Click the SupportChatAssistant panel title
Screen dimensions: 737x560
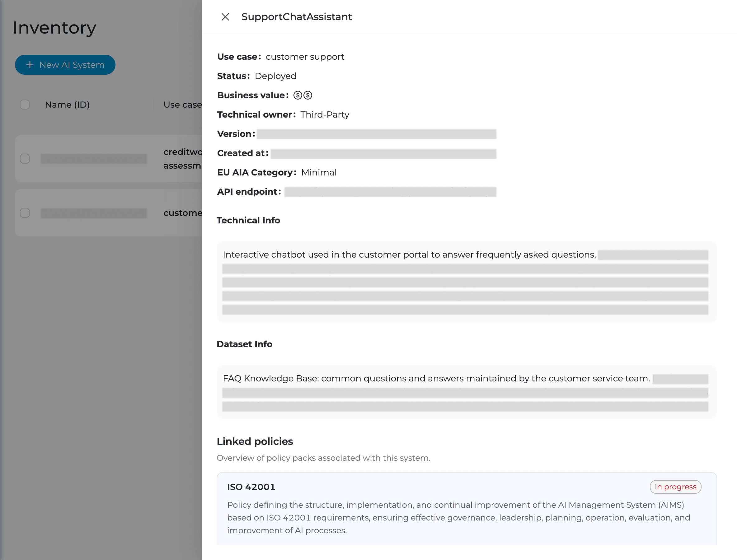297,17
